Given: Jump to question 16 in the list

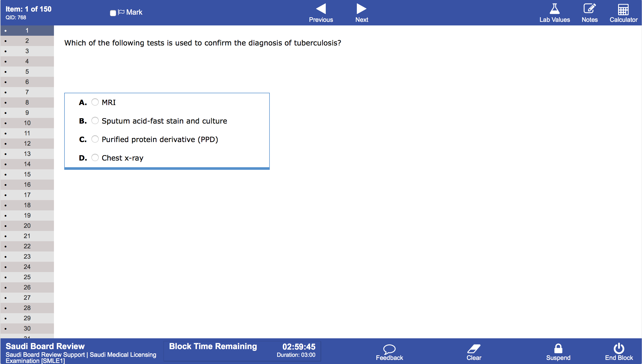Looking at the screenshot, I should click(x=27, y=185).
